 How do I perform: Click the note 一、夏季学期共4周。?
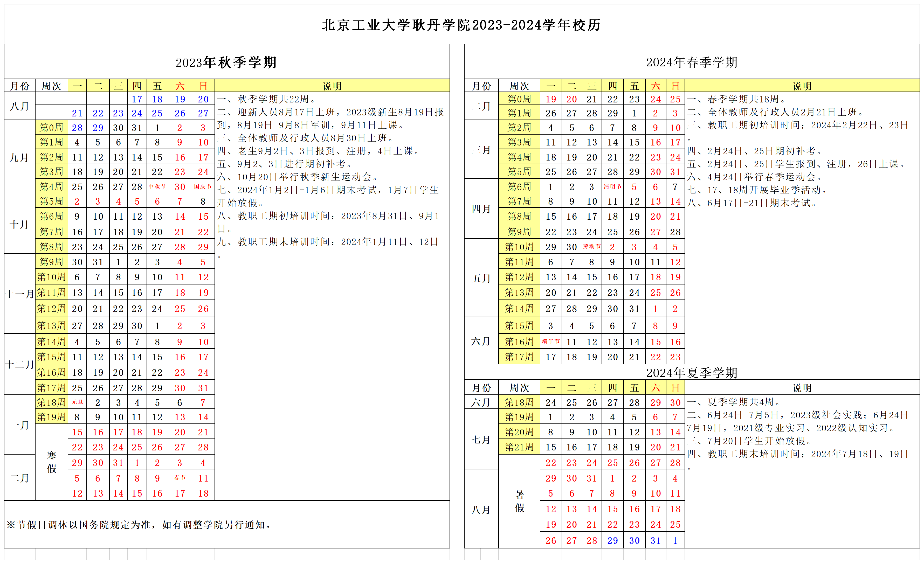point(734,402)
